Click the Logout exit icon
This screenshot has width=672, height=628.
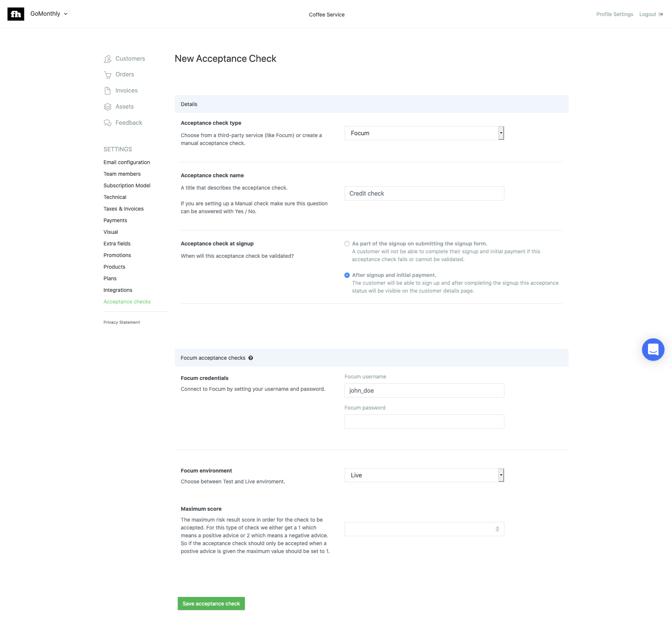tap(661, 14)
